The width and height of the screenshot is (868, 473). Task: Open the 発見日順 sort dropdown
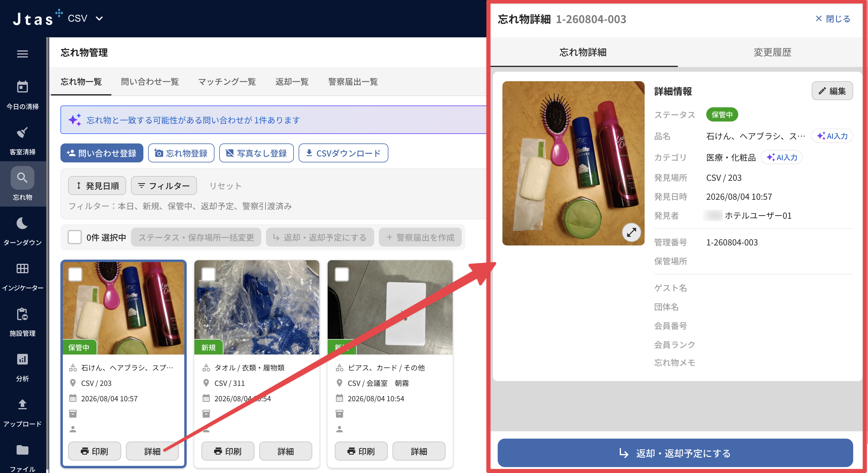click(x=97, y=186)
